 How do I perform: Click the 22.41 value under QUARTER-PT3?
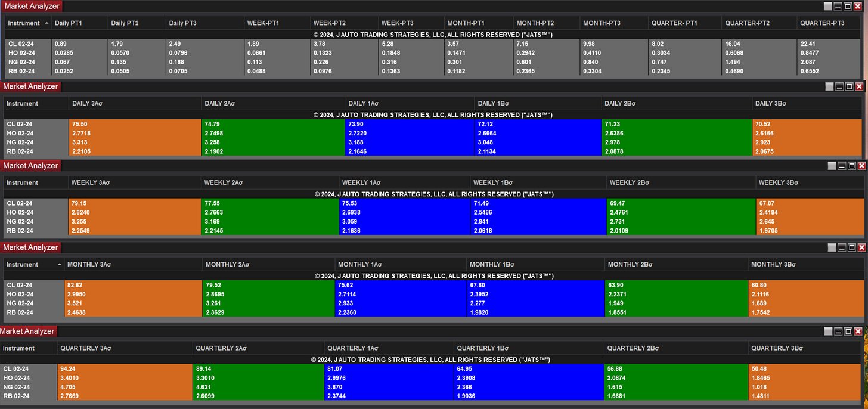coord(829,44)
